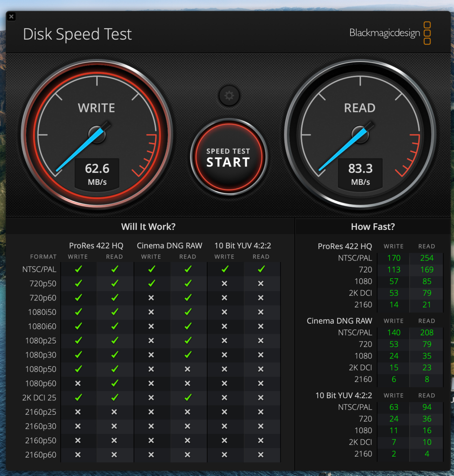Click the 'Will It Work?' heading
Viewport: 454px width, 476px height.
pyautogui.click(x=148, y=227)
